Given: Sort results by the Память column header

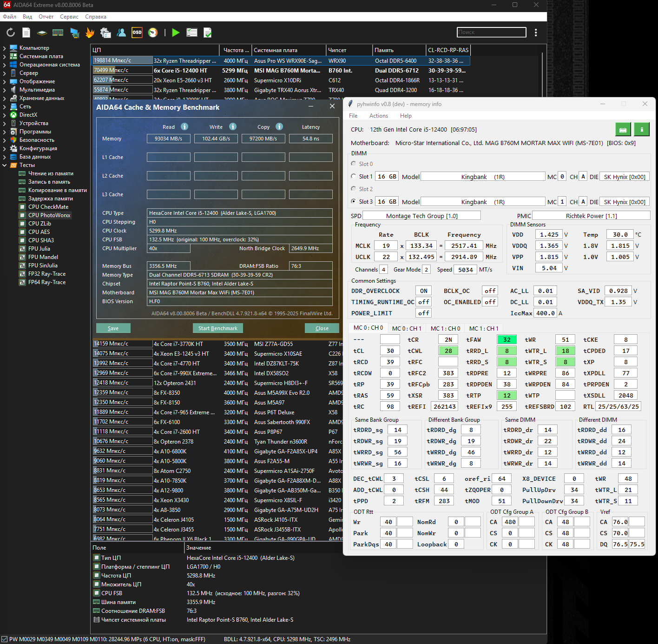Looking at the screenshot, I should coord(400,50).
